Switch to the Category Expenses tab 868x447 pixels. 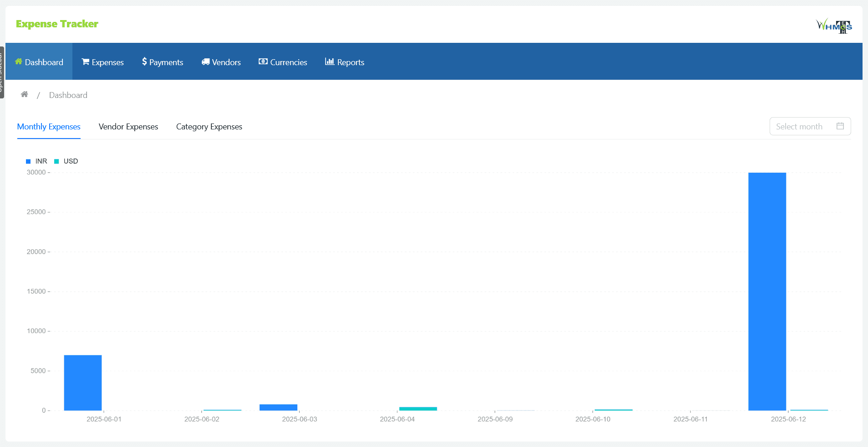pyautogui.click(x=209, y=127)
